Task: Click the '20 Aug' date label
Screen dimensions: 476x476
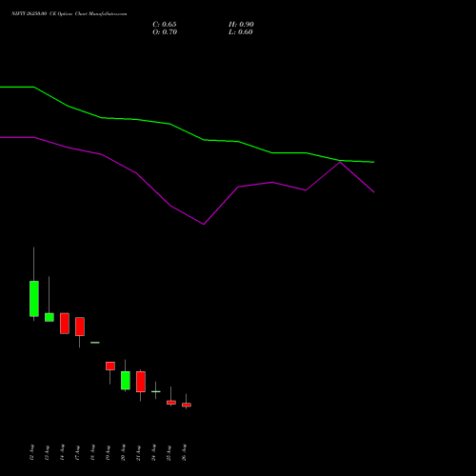Action: 123,452
